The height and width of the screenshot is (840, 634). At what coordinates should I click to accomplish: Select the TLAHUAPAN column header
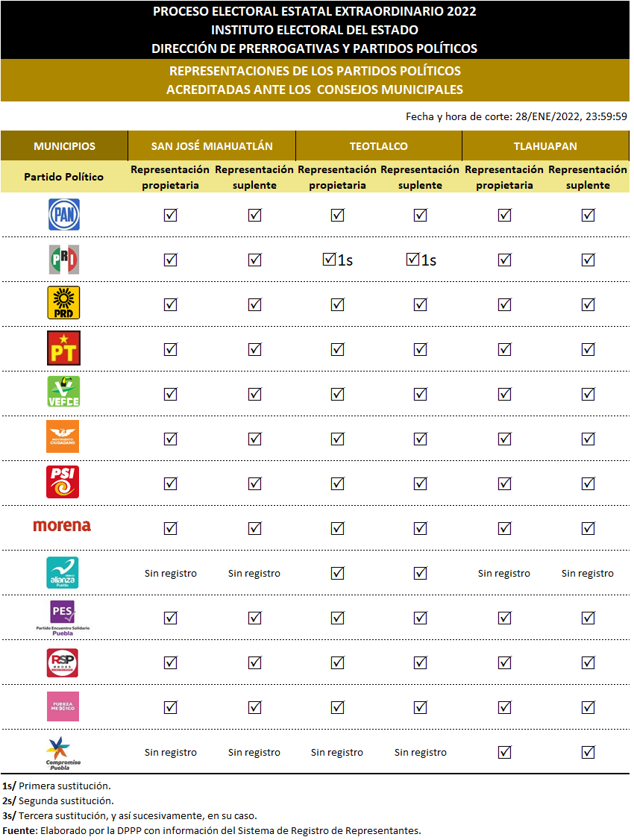coord(546,145)
